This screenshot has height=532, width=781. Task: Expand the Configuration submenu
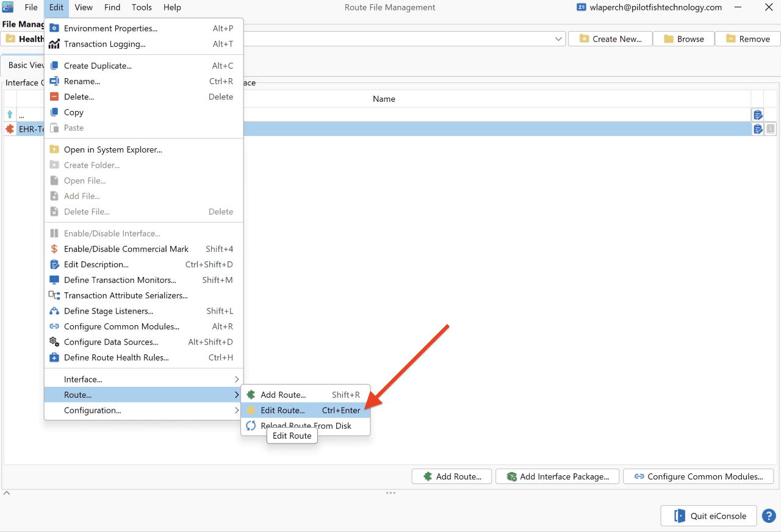[x=144, y=411]
